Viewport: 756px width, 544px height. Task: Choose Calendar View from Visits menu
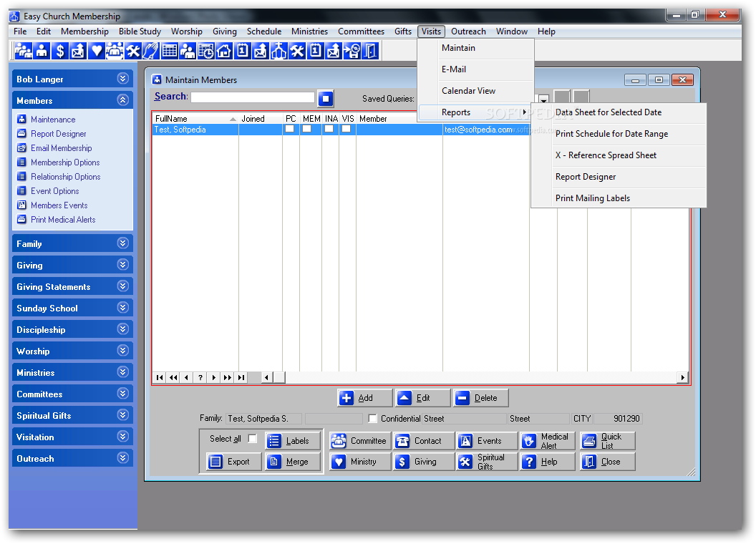(475, 91)
